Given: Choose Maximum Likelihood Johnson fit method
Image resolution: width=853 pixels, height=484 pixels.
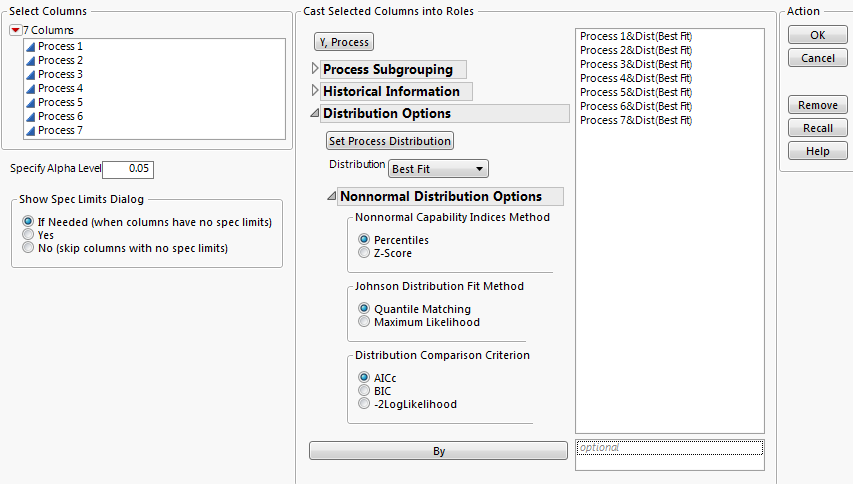Looking at the screenshot, I should (x=364, y=323).
